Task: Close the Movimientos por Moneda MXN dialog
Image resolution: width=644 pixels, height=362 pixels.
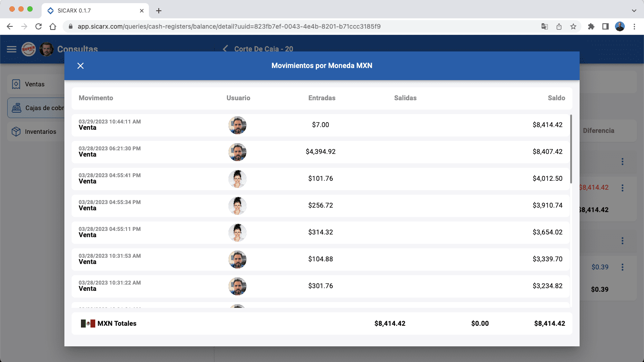Action: [80, 66]
